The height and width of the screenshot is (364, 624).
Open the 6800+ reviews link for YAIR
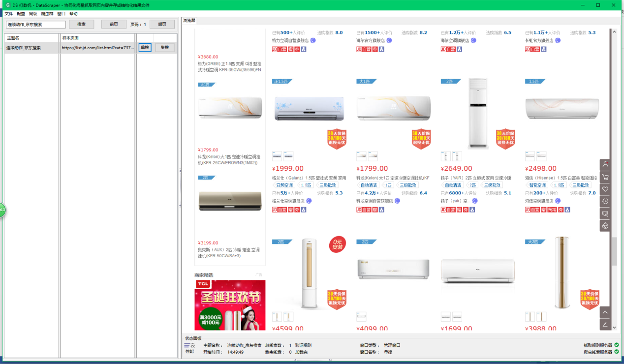click(x=459, y=193)
